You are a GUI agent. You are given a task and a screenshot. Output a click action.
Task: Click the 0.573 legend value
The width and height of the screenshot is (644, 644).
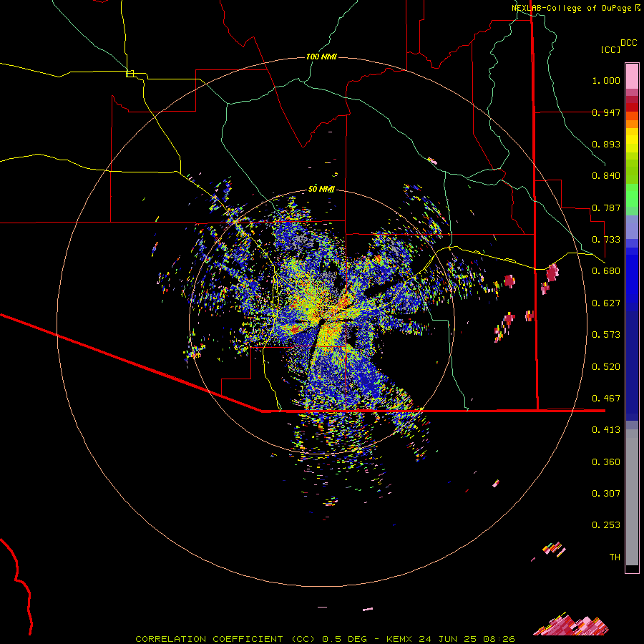[606, 335]
